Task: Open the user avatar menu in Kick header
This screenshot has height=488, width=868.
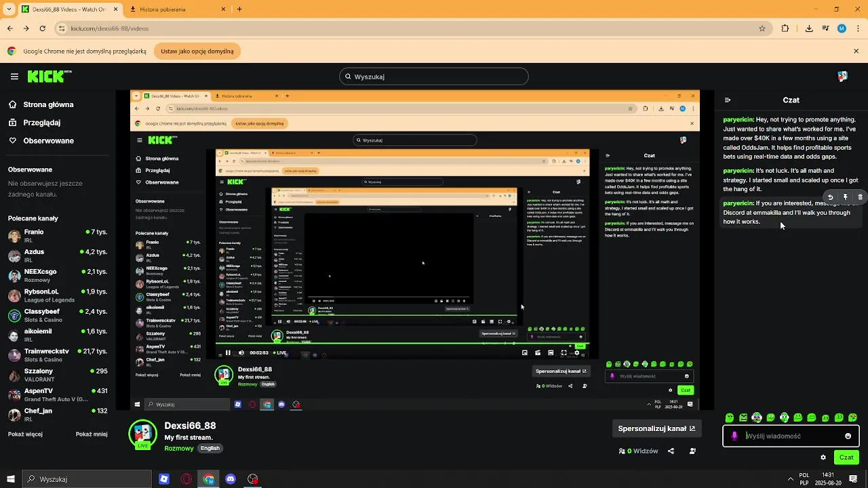Action: coord(842,77)
